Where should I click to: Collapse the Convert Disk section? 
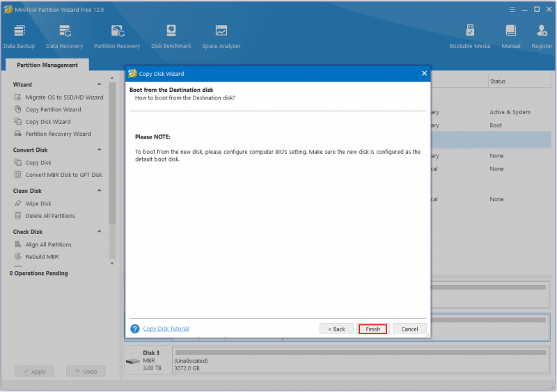click(x=99, y=150)
